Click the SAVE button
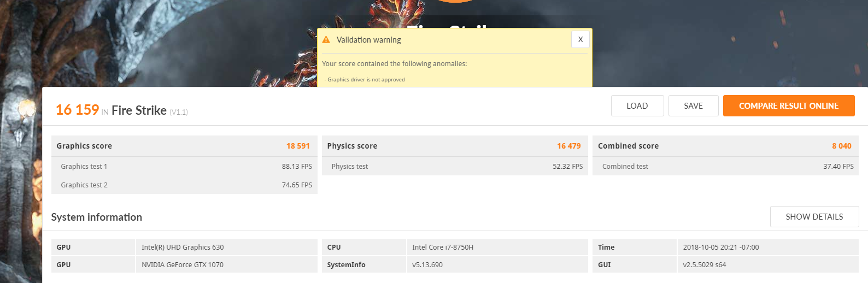Image resolution: width=868 pixels, height=283 pixels. pos(693,106)
